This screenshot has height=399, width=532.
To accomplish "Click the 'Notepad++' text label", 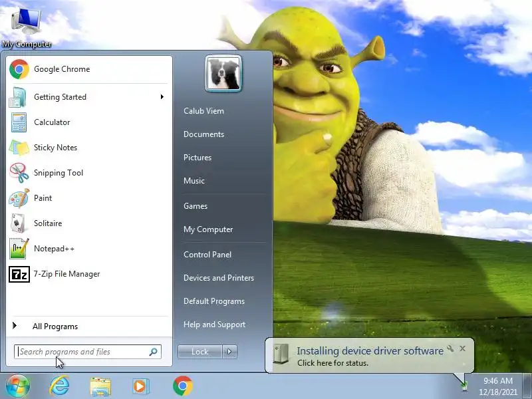I will pos(54,249).
